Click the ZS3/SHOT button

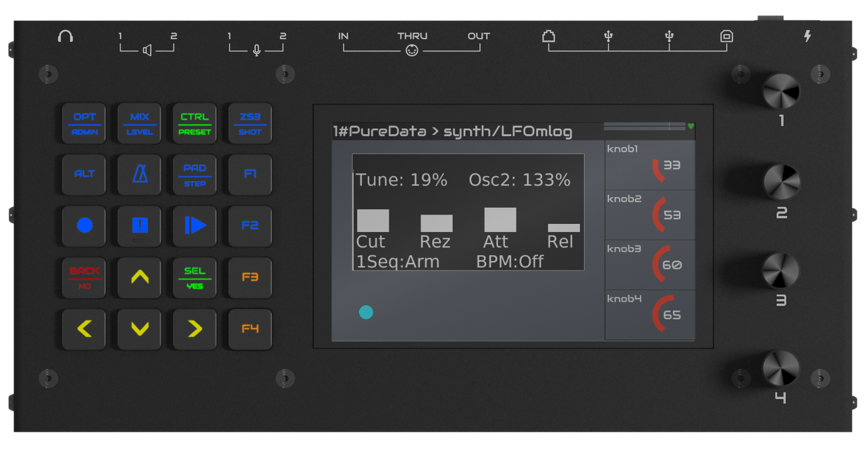(250, 123)
